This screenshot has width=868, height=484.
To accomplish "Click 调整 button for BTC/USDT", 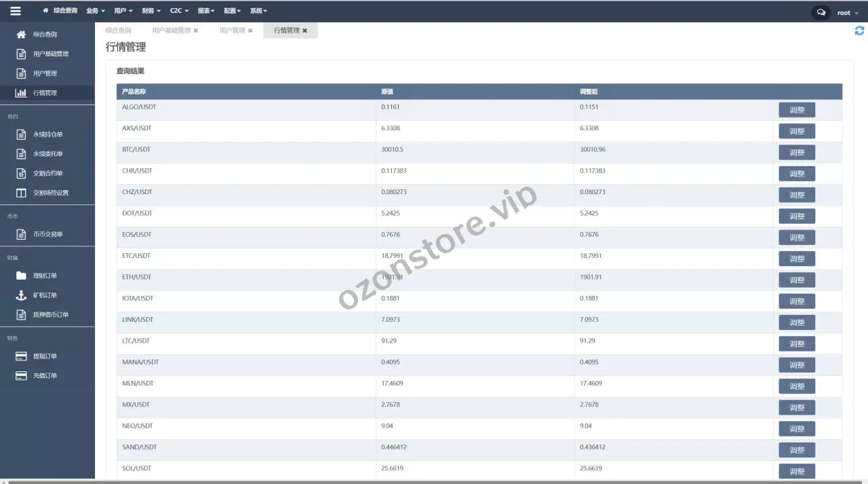I will (796, 153).
